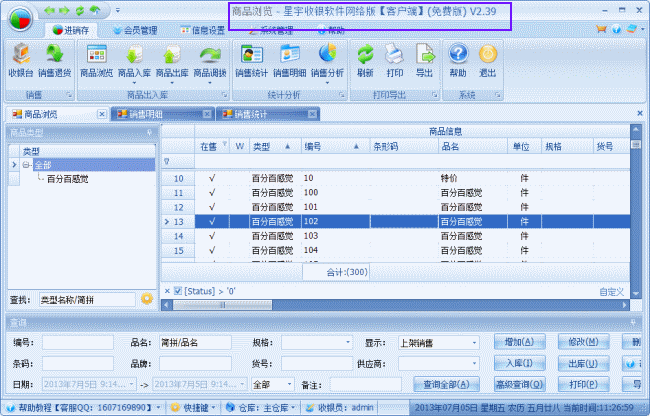Toggle 在售 checkmark for row 15
The width and height of the screenshot is (650, 416).
coord(212,250)
